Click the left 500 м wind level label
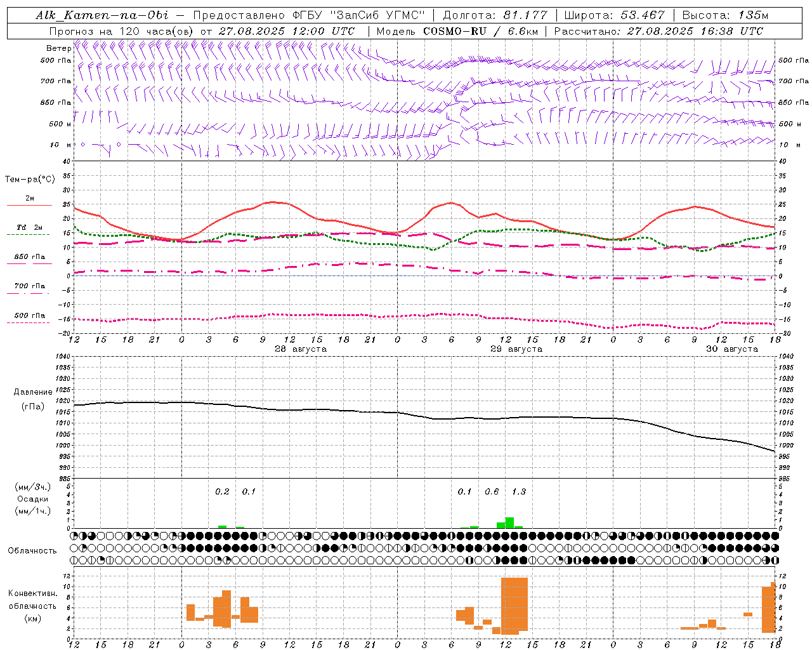Viewport: 812px width, 650px height. point(60,124)
